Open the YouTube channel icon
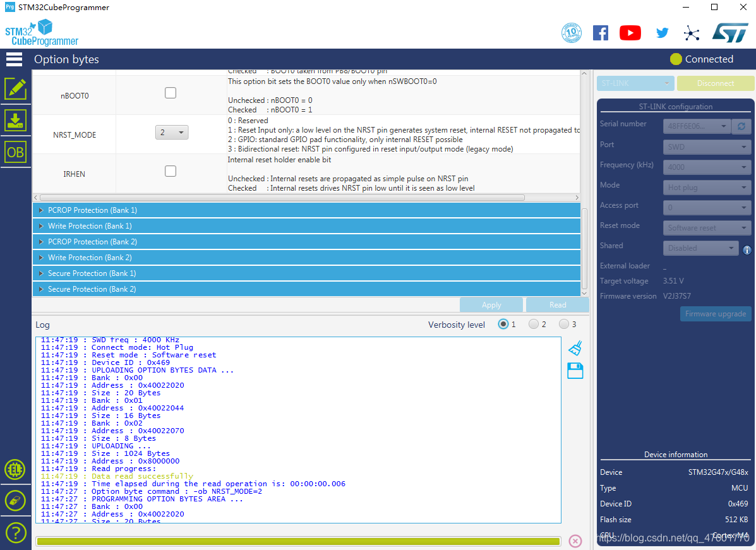 [x=630, y=33]
